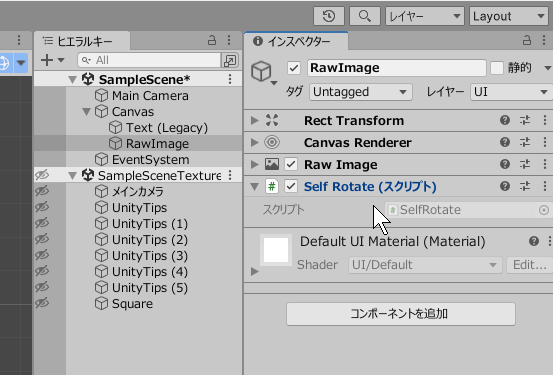Disable the Raw Image component checkbox
This screenshot has width=553, height=375.
pyautogui.click(x=291, y=164)
